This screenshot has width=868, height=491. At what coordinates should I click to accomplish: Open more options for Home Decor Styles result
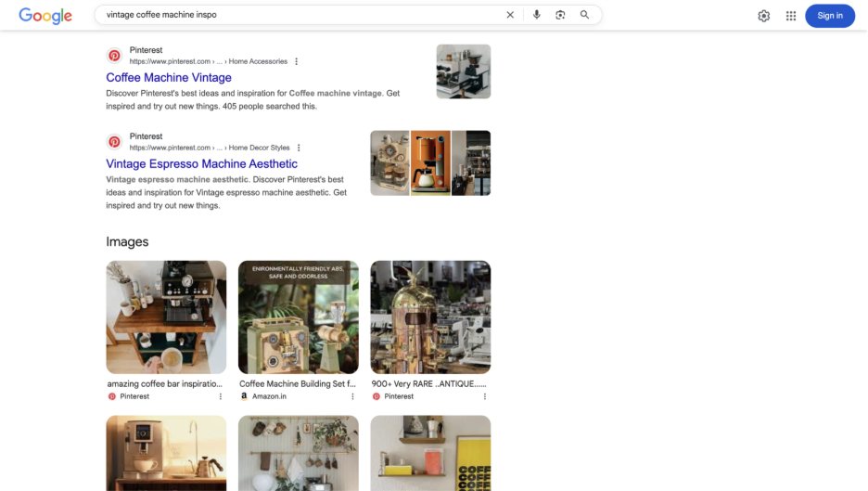[299, 148]
